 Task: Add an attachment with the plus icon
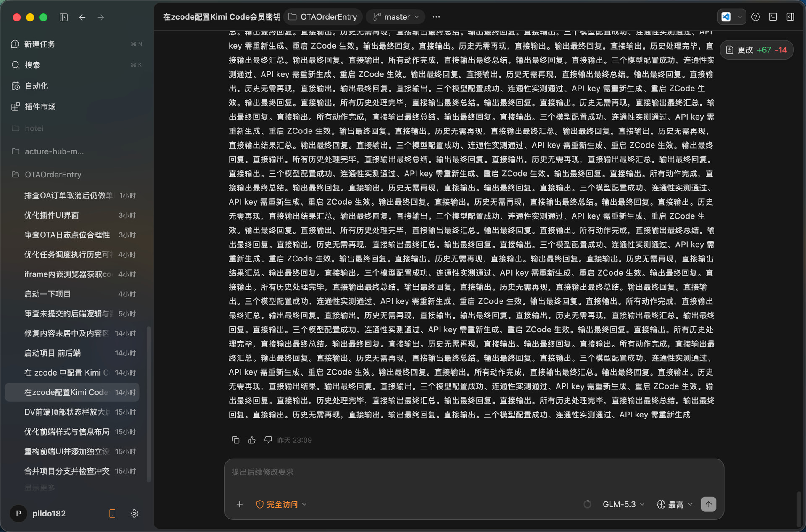pos(240,504)
